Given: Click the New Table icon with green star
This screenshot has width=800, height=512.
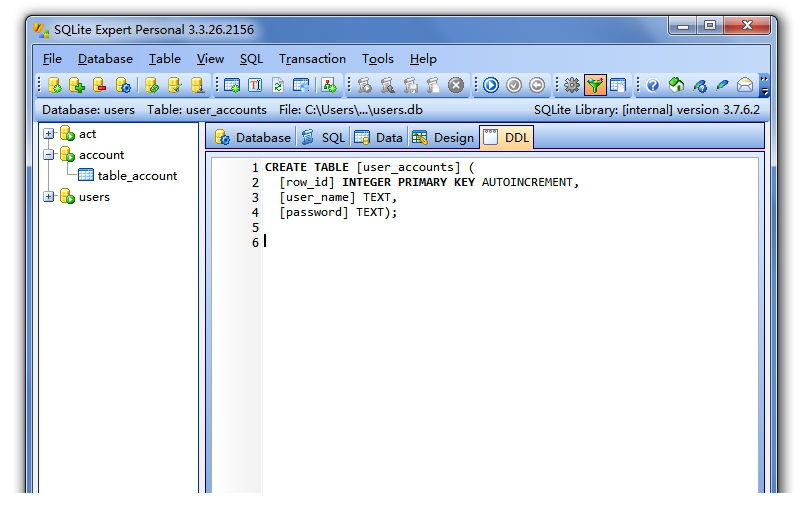Looking at the screenshot, I should (x=232, y=85).
